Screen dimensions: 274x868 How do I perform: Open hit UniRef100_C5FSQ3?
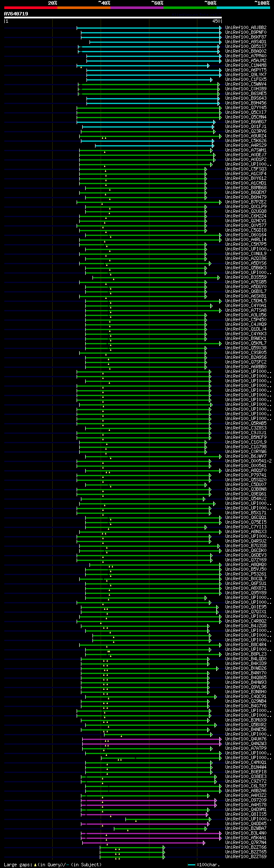[x=246, y=169]
